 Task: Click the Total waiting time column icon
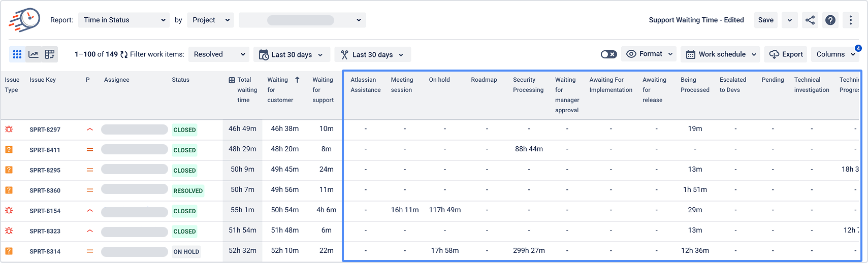232,80
